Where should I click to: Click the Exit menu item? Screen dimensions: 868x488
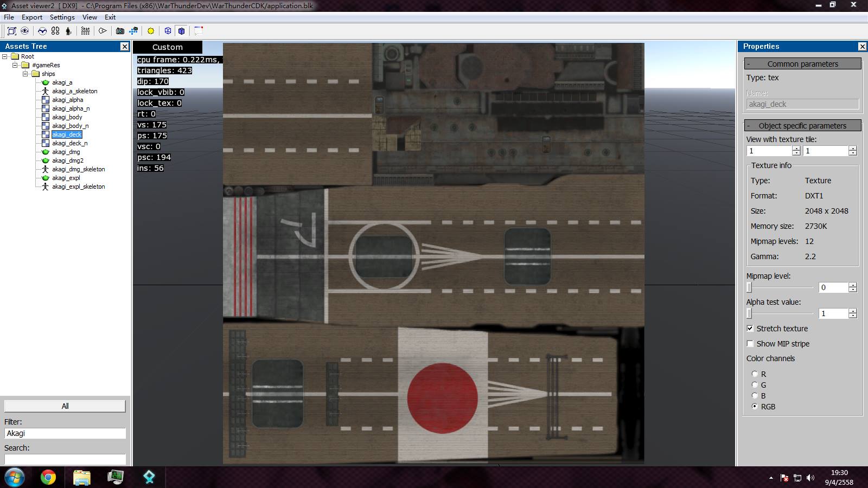click(x=110, y=17)
